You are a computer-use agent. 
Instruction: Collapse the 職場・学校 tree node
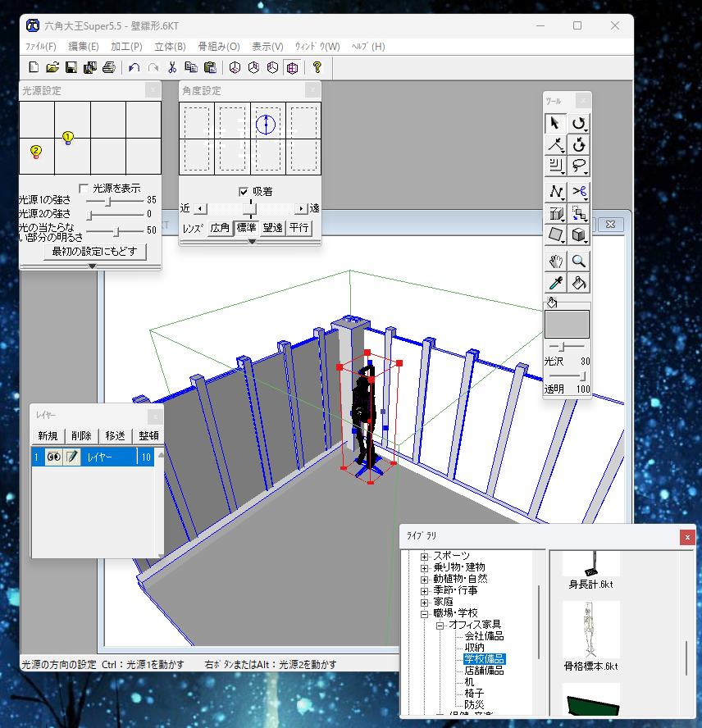(425, 613)
